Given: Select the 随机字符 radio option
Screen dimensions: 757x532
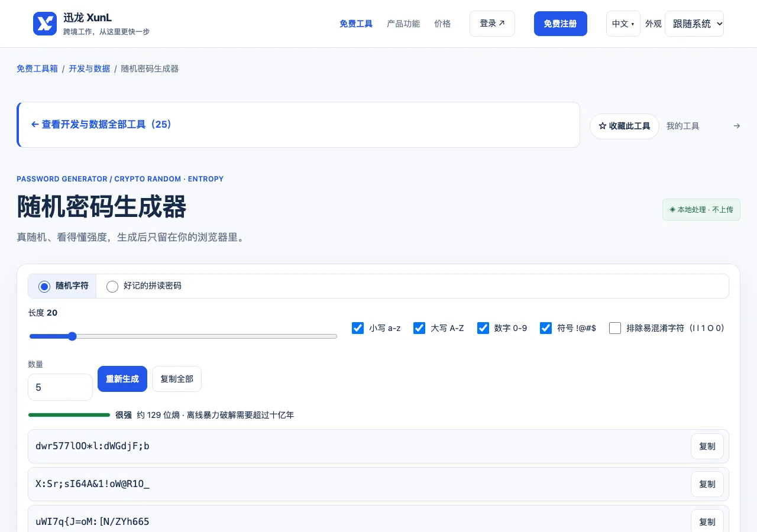Looking at the screenshot, I should (44, 286).
